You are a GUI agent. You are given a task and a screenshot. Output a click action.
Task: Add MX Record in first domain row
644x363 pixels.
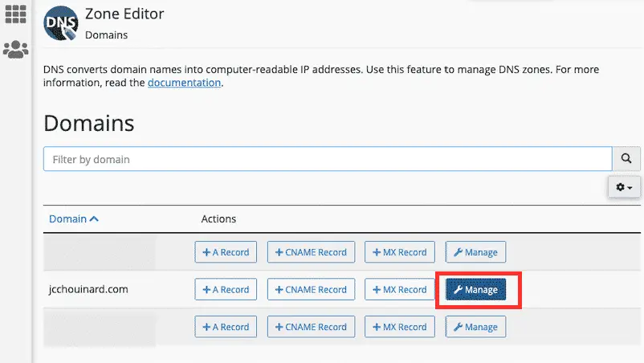pos(400,252)
